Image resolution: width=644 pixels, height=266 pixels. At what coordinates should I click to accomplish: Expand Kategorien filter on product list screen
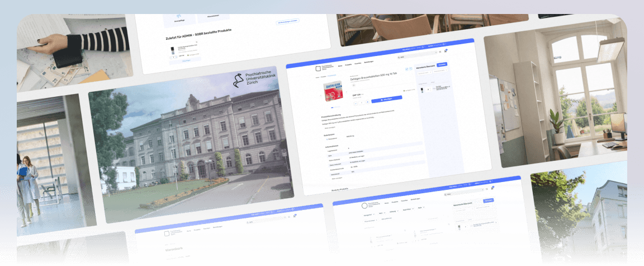pos(369,215)
